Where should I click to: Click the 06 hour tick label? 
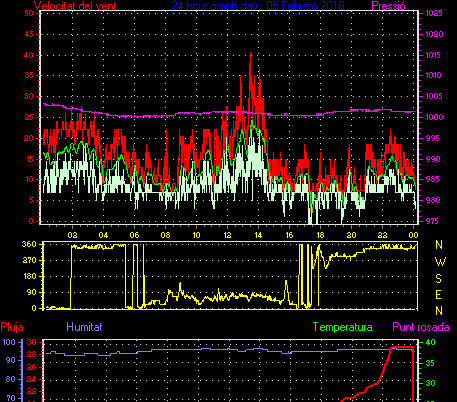(134, 235)
